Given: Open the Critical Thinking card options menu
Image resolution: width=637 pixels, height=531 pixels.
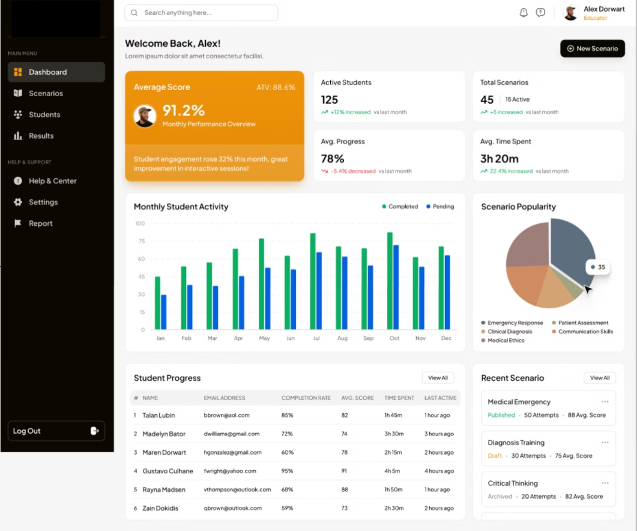Looking at the screenshot, I should (x=605, y=483).
